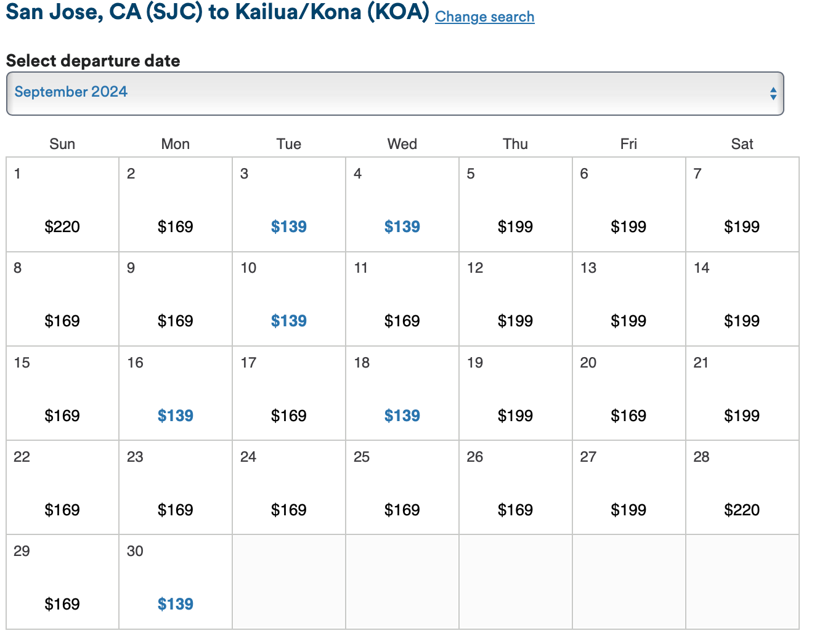Pick September 20 priced at $169

628,416
